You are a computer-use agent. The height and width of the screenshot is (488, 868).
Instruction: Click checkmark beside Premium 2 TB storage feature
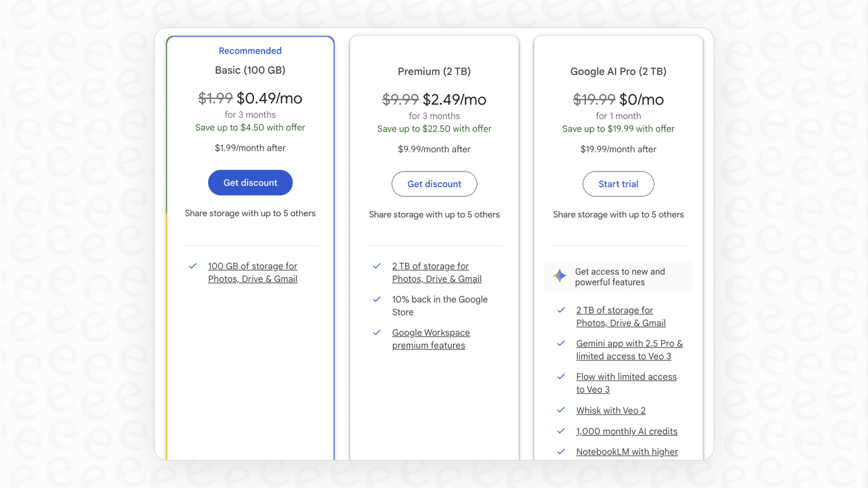[377, 266]
